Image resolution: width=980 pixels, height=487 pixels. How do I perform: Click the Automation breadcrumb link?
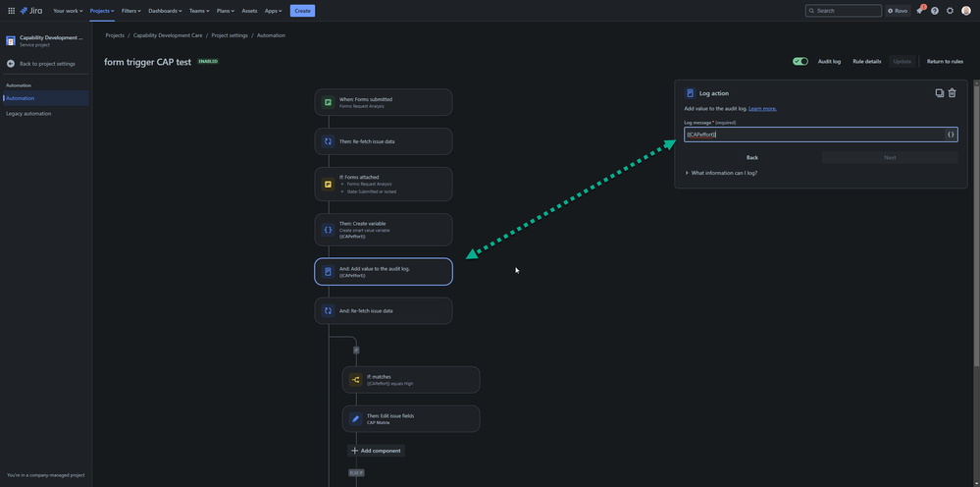(271, 35)
